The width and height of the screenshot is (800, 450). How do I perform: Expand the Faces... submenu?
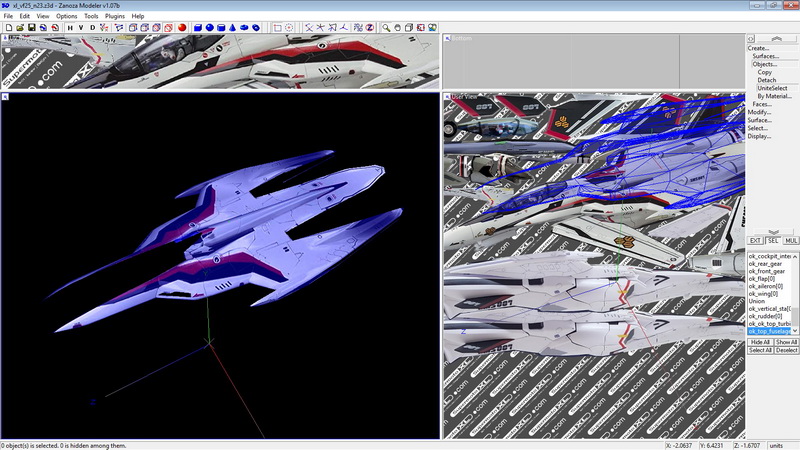click(x=762, y=104)
